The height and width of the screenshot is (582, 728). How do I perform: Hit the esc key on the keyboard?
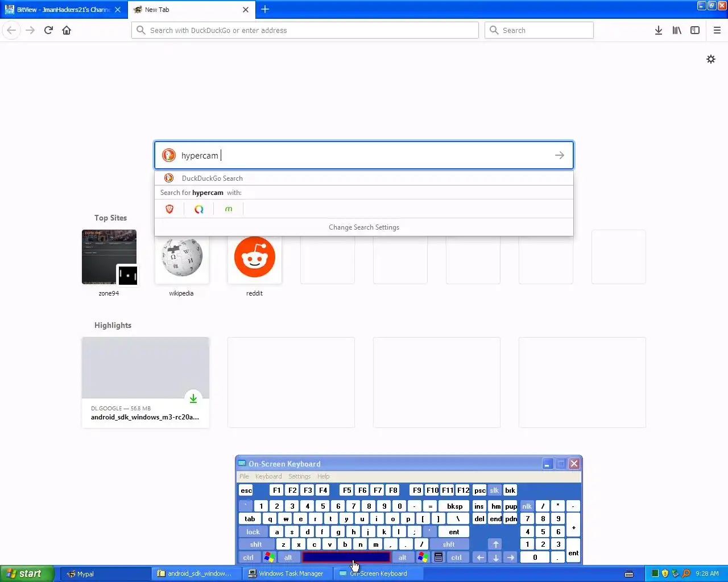pos(246,490)
